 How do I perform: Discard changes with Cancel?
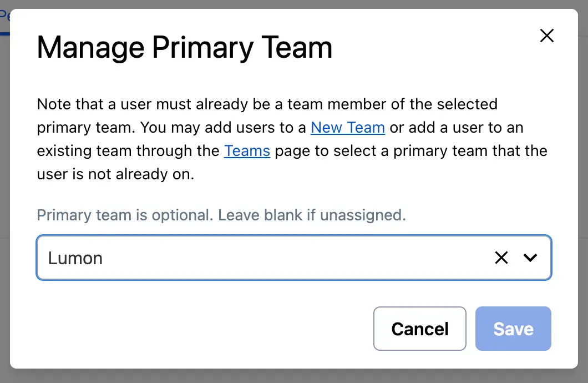pyautogui.click(x=420, y=329)
